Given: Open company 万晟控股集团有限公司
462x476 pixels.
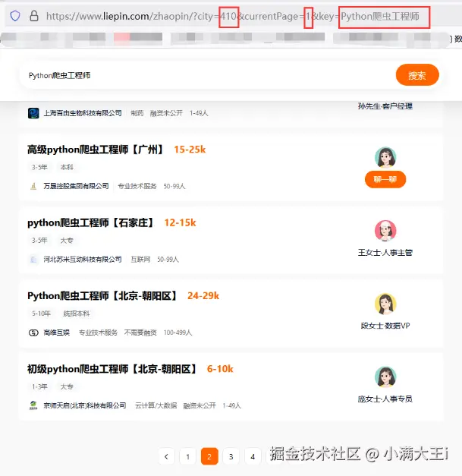Looking at the screenshot, I should click(76, 186).
